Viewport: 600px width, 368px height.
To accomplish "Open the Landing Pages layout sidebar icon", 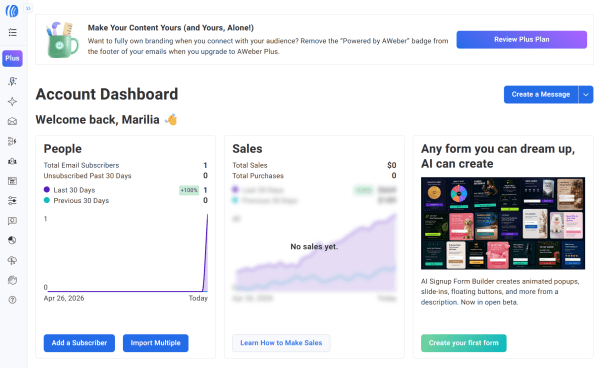I will (12, 181).
